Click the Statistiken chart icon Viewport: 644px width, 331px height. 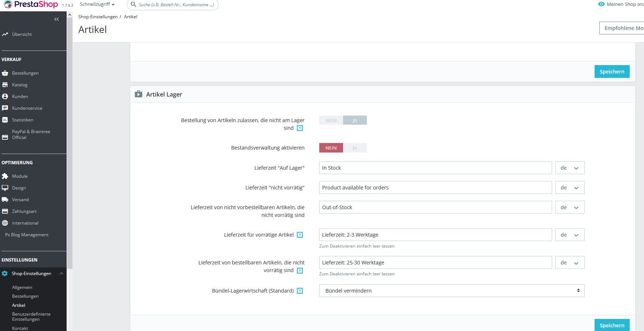(x=5, y=120)
